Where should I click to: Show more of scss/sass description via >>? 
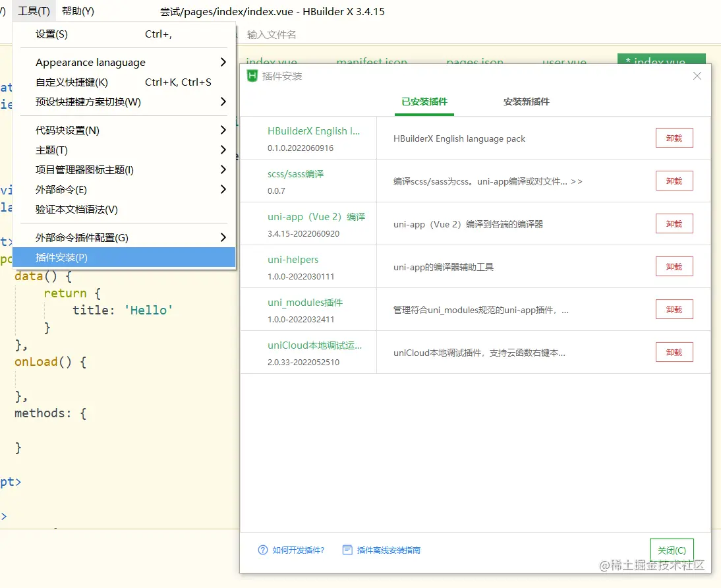577,182
